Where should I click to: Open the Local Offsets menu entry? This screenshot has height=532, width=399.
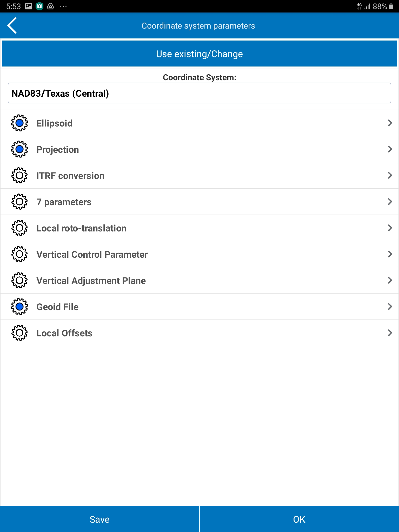pos(64,333)
